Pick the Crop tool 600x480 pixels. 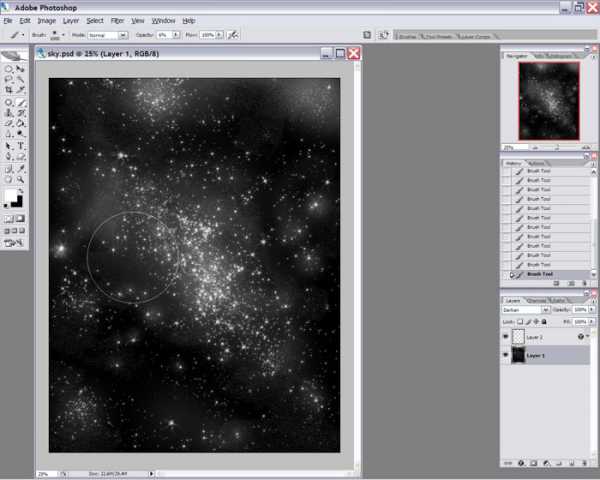(x=9, y=91)
